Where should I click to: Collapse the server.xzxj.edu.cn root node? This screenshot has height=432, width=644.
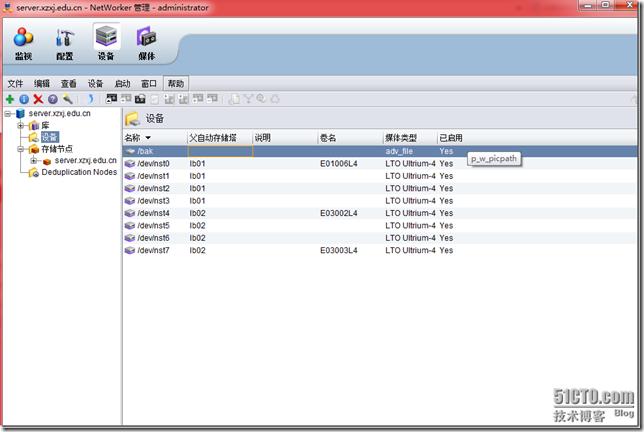[8, 114]
